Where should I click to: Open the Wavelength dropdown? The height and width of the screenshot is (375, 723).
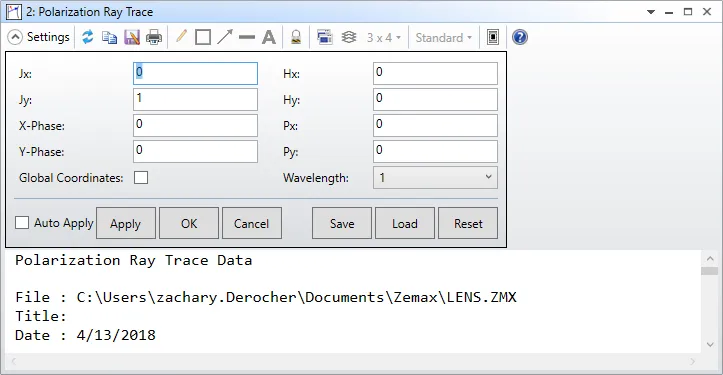coord(435,178)
